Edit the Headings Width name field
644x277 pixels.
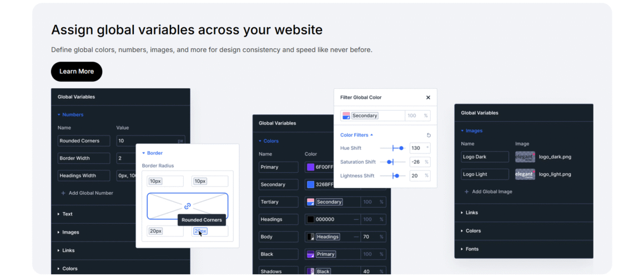click(84, 175)
